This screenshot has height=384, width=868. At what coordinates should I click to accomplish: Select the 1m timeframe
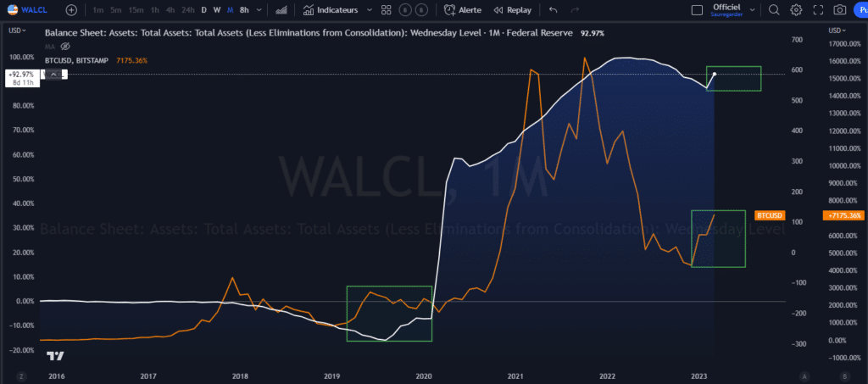[x=98, y=10]
